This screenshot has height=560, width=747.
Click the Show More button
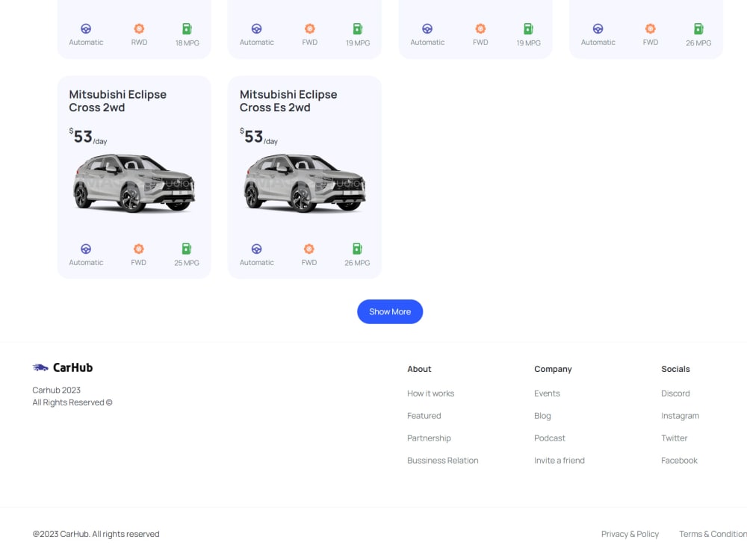(x=390, y=311)
